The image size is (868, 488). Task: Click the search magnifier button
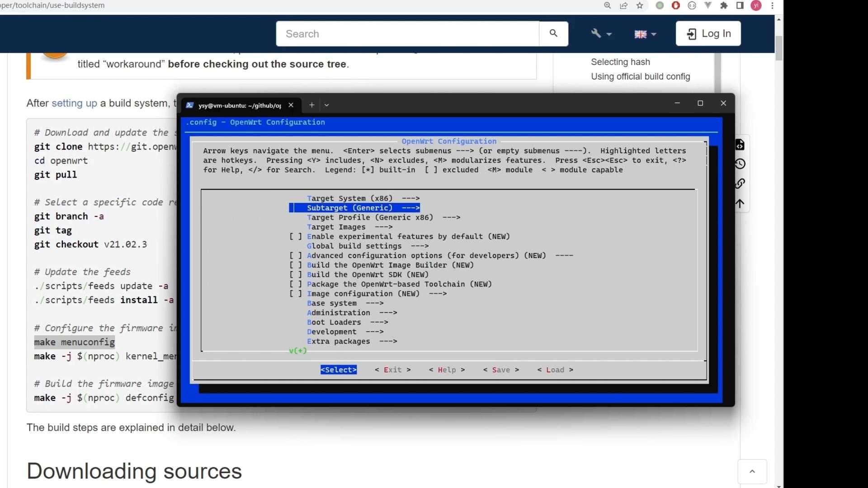553,33
